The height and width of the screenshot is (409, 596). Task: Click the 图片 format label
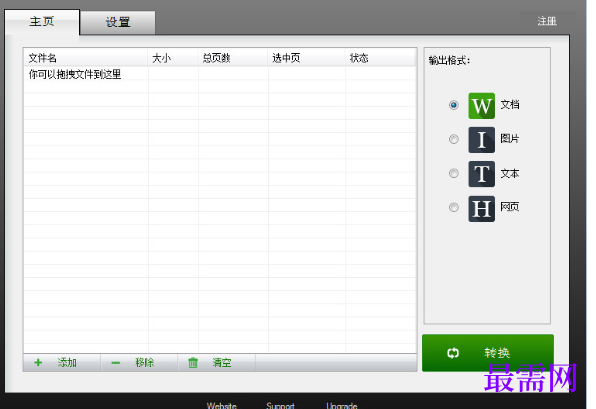[x=510, y=139]
